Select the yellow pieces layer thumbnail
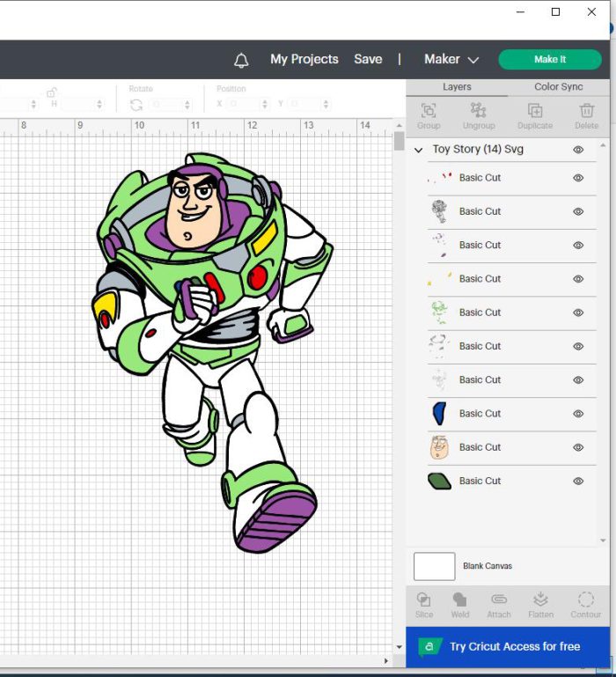 pyautogui.click(x=439, y=279)
